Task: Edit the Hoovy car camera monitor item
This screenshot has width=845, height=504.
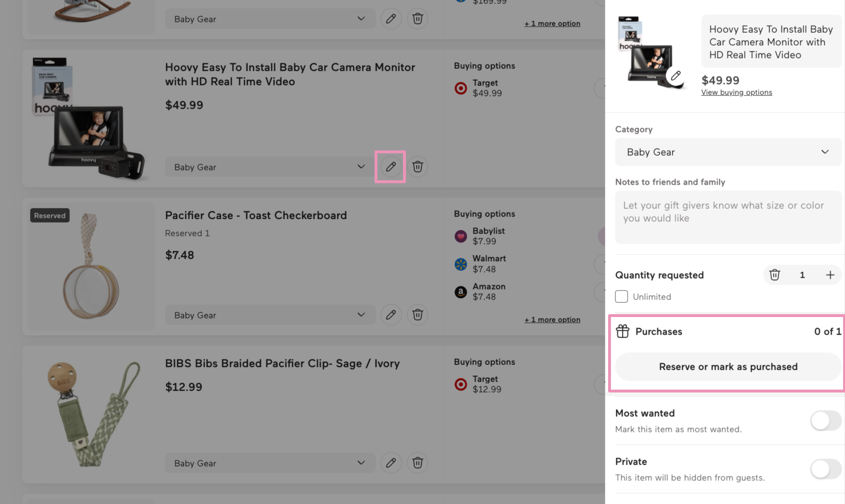Action: click(x=390, y=167)
